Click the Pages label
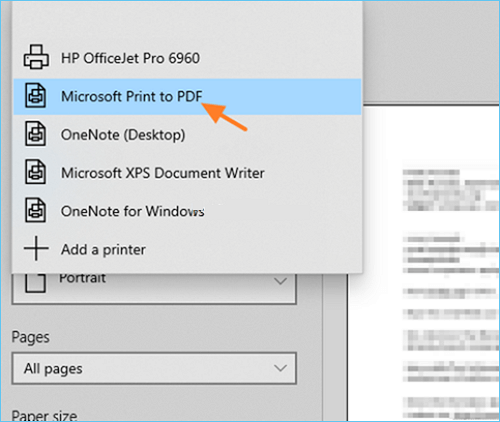This screenshot has height=422, width=500. click(30, 337)
